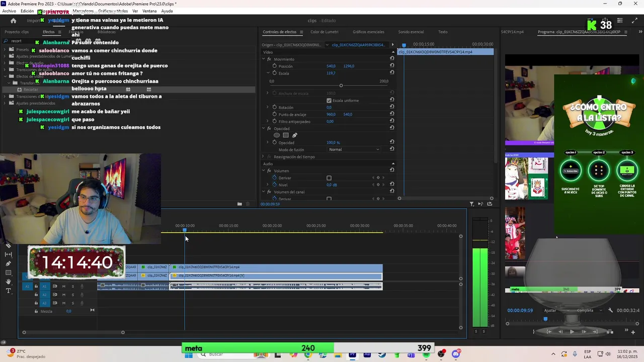Open the Ayuda menu
The image size is (644, 362).
[167, 11]
